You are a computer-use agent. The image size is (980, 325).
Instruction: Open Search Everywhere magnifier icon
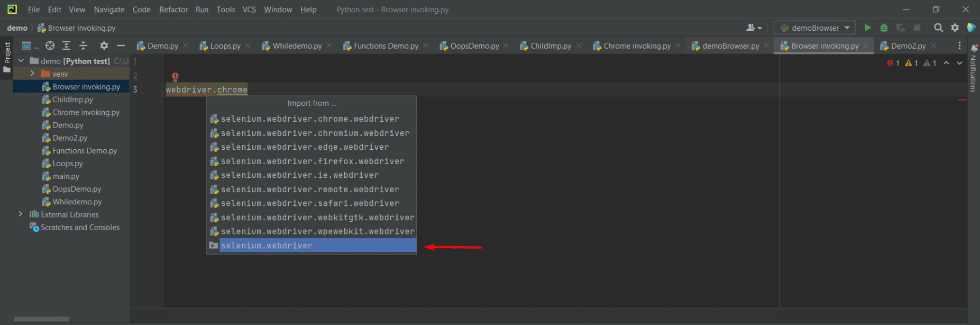938,28
